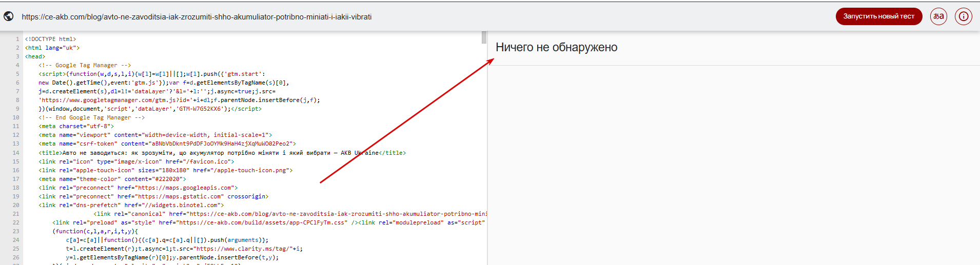The image size is (980, 265).
Task: Click the j=d.createElement(s) code line
Action: 157,91
